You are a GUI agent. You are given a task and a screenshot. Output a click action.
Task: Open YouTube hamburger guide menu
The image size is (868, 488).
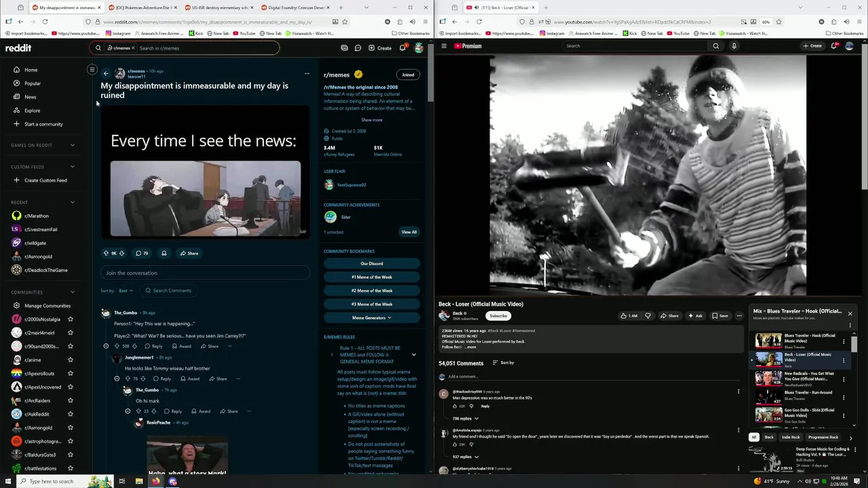click(x=444, y=46)
